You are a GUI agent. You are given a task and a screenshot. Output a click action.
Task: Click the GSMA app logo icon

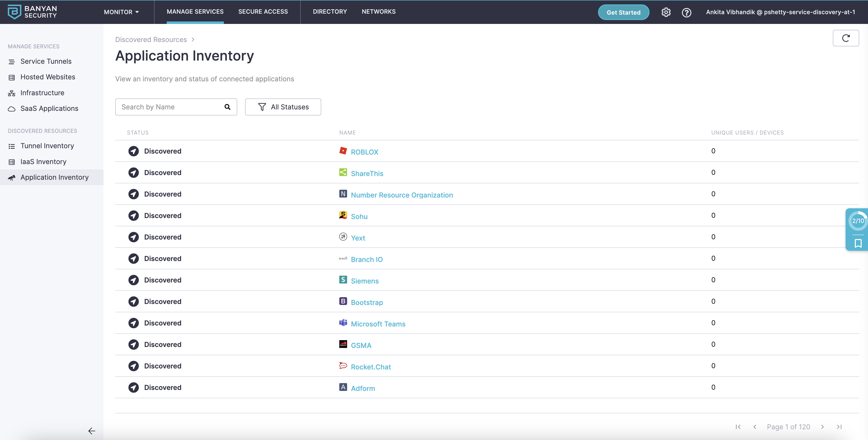(343, 344)
